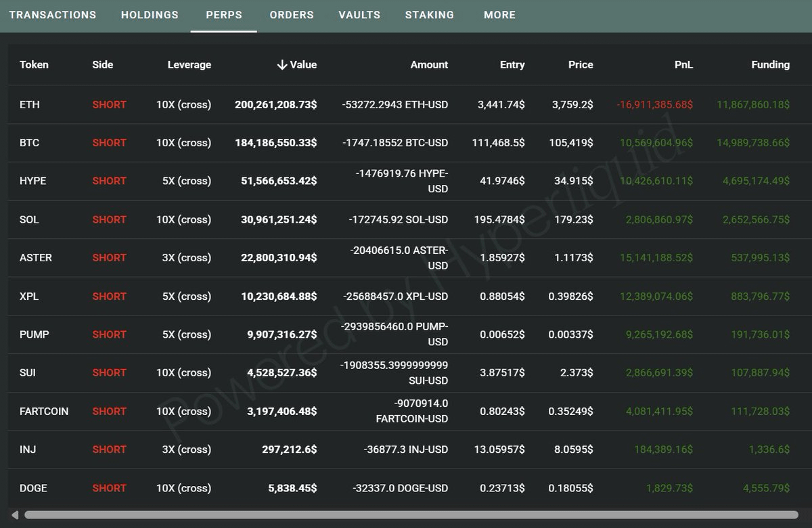Screen dimensions: 812x528
Task: Select the Perps tab
Action: 224,14
